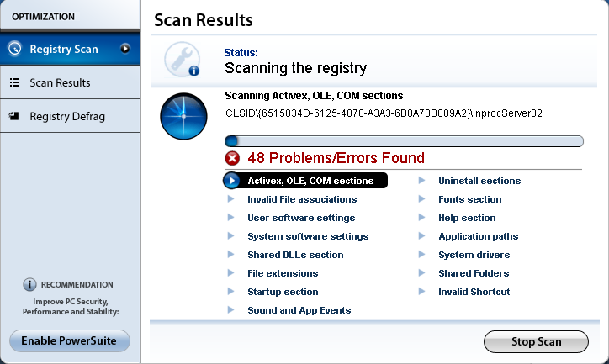Click the Registry Defrag icon
Image resolution: width=609 pixels, height=364 pixels.
tap(14, 117)
